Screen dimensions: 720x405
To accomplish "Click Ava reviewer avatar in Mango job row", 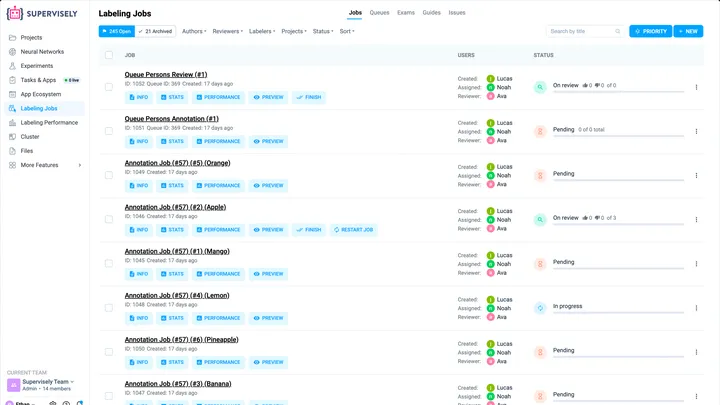I will 490,273.
